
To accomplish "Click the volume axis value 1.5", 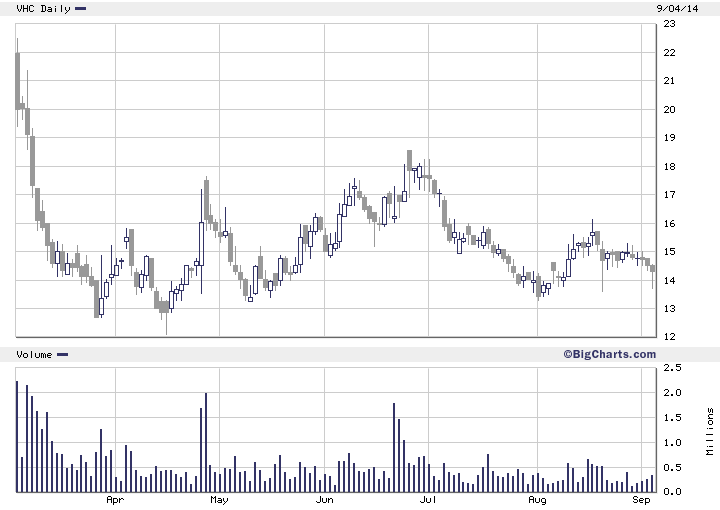I will [x=672, y=418].
